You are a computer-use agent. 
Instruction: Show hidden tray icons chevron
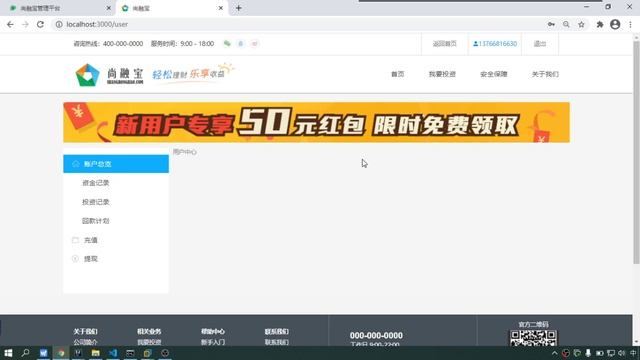pyautogui.click(x=555, y=353)
